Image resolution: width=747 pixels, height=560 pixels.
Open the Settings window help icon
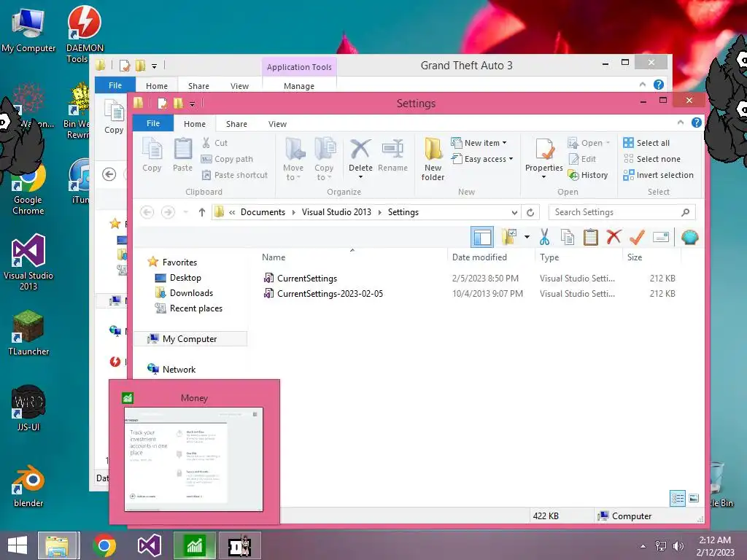[x=696, y=122]
